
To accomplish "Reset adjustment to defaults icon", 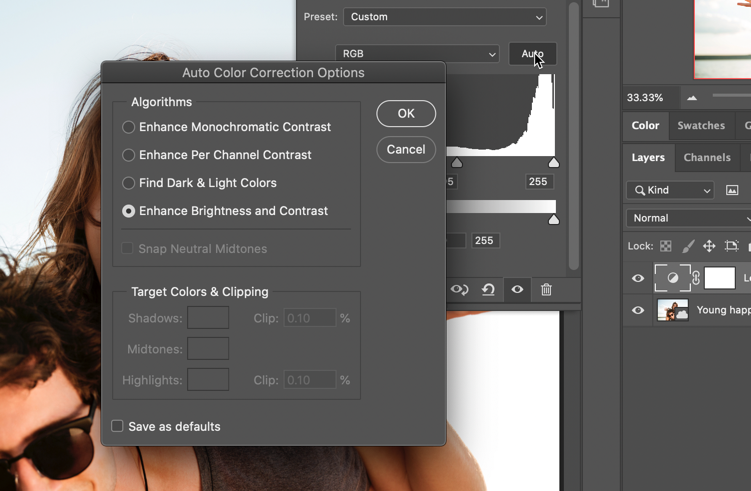I will point(488,290).
